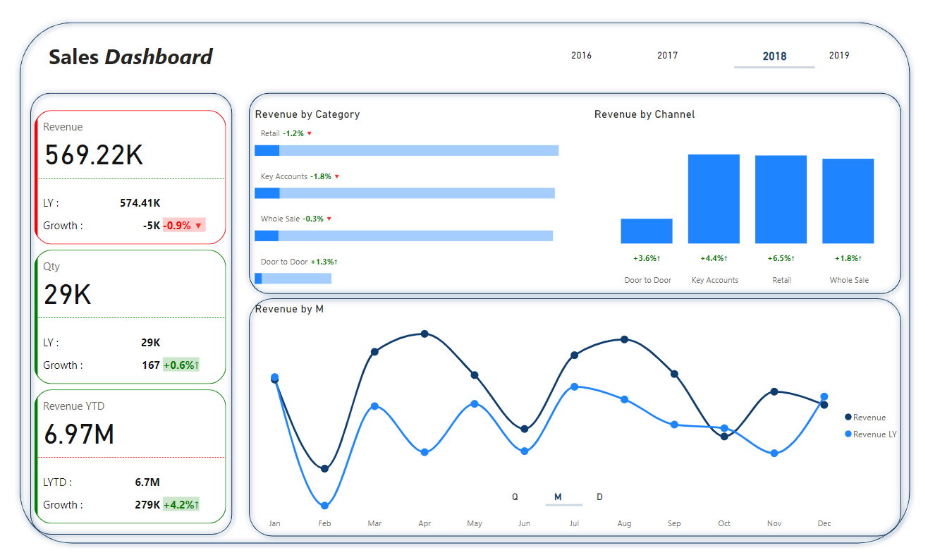Switch to the 2017 year

tap(667, 55)
